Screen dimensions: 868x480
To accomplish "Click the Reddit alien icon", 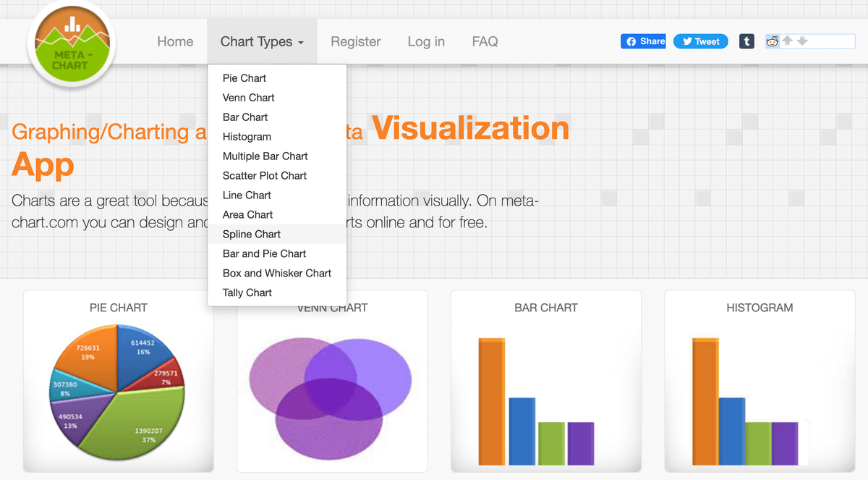I will tap(773, 41).
